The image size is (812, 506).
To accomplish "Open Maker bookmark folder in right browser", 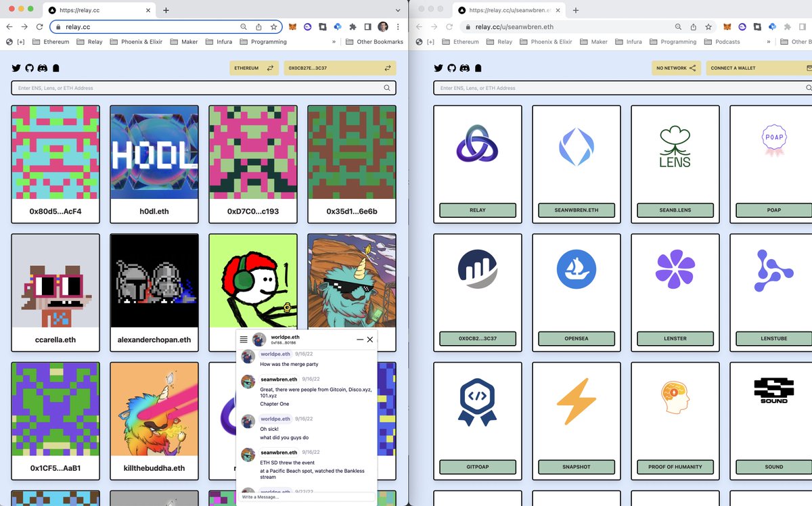I will (593, 42).
